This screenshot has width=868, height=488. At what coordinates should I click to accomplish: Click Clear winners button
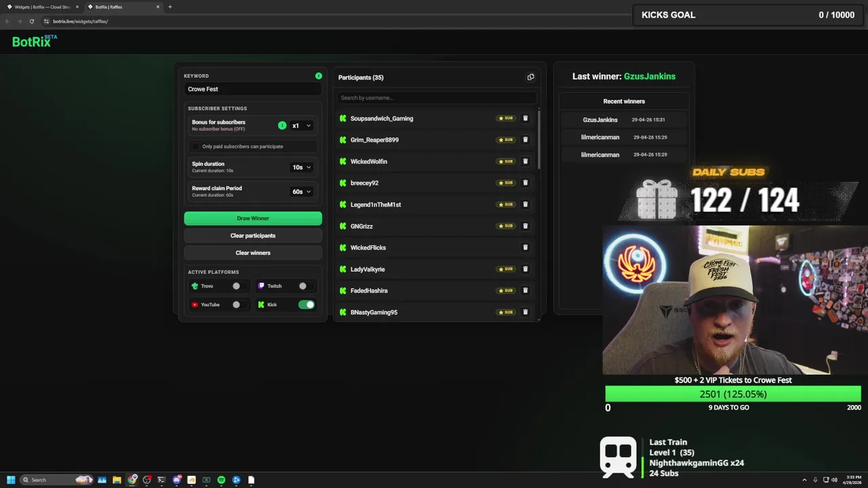pos(253,253)
